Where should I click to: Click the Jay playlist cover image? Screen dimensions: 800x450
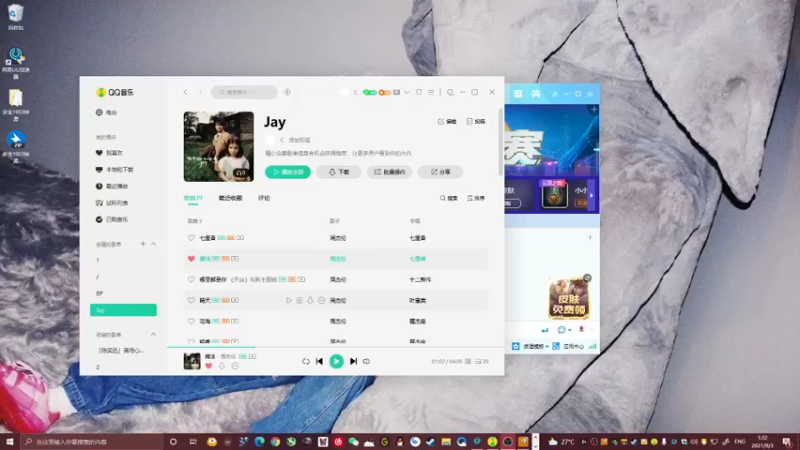218,146
